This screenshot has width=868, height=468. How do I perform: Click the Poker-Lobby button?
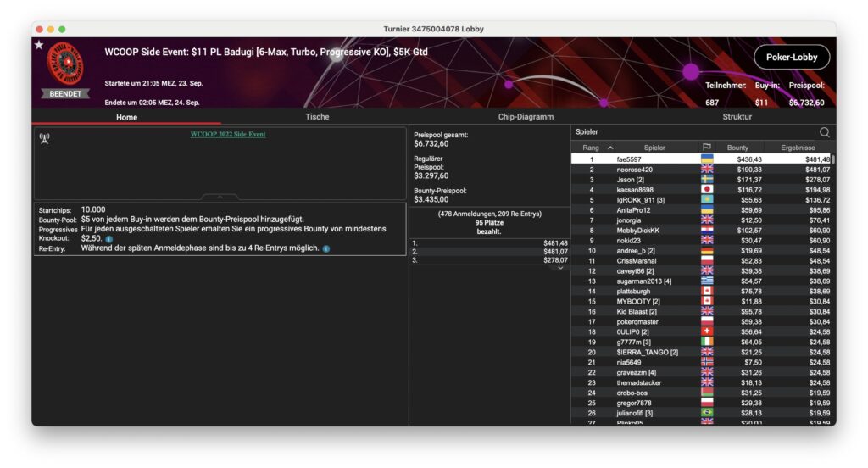tap(791, 57)
